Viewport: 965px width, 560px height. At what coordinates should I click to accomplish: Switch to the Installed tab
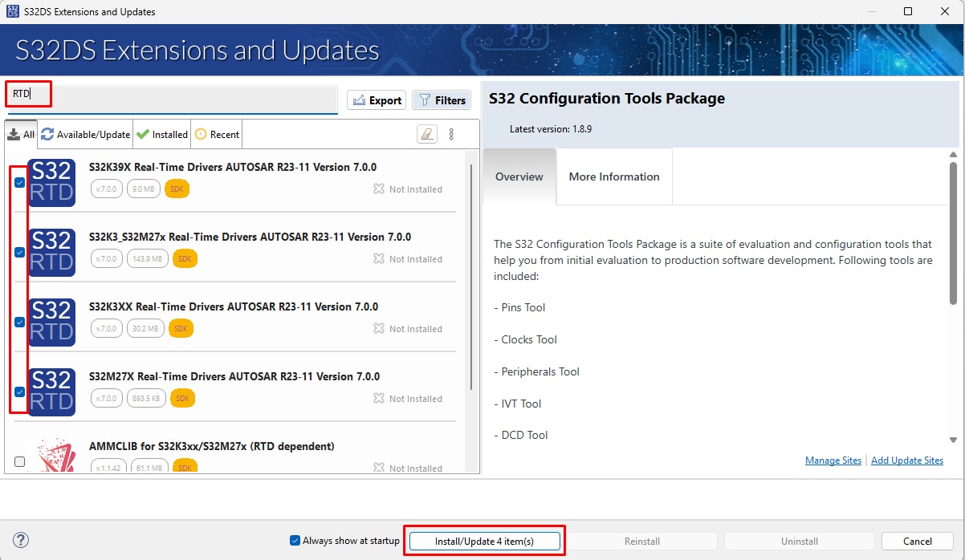click(161, 133)
